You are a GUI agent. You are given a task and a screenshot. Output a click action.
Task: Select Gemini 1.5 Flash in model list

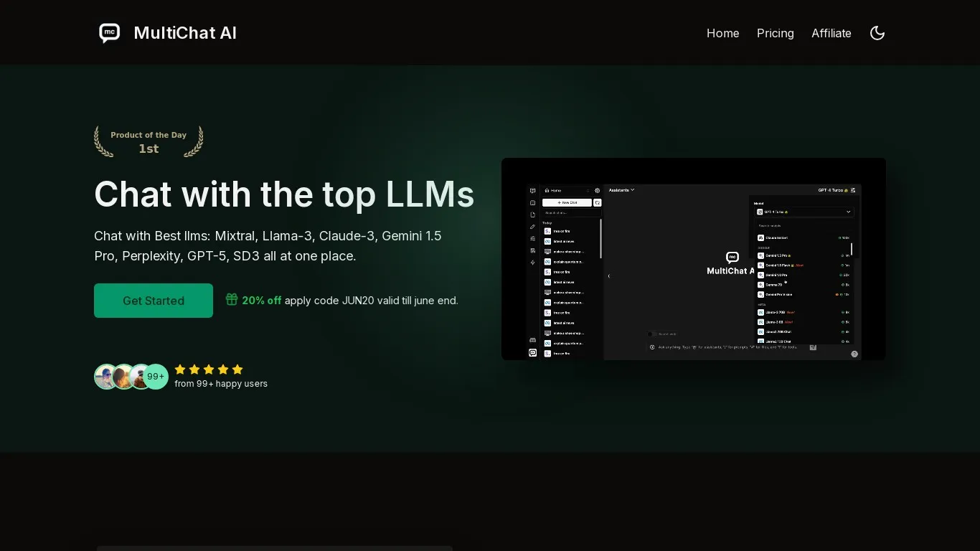point(804,265)
